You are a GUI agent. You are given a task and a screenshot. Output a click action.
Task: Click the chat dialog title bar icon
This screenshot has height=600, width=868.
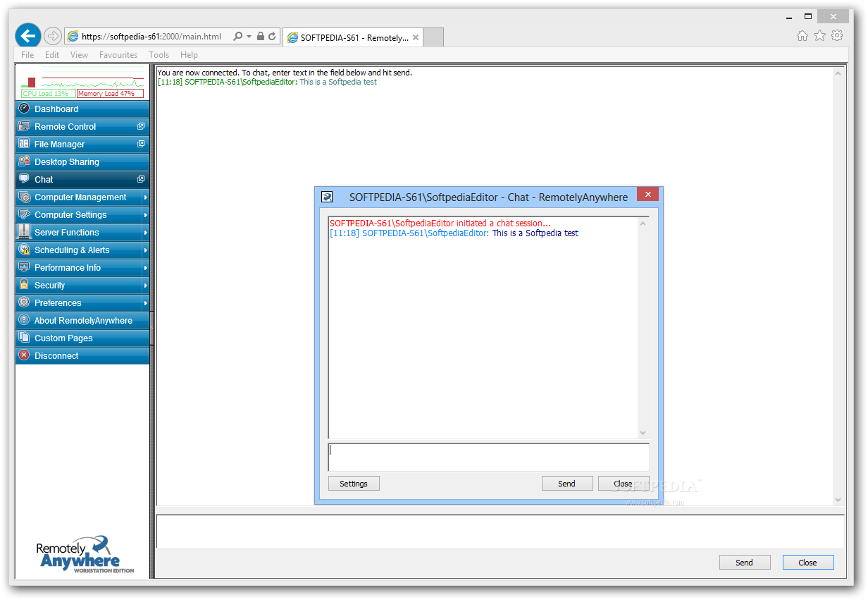click(327, 197)
